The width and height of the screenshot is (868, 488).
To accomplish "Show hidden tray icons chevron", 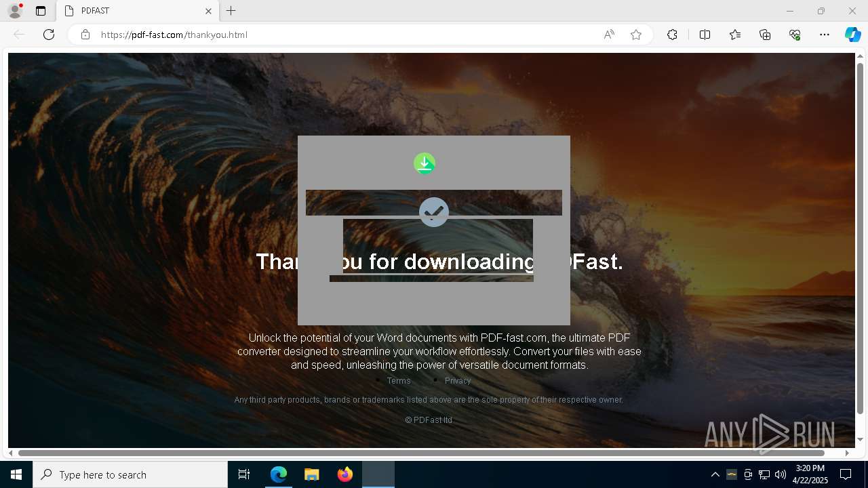I will tap(715, 474).
